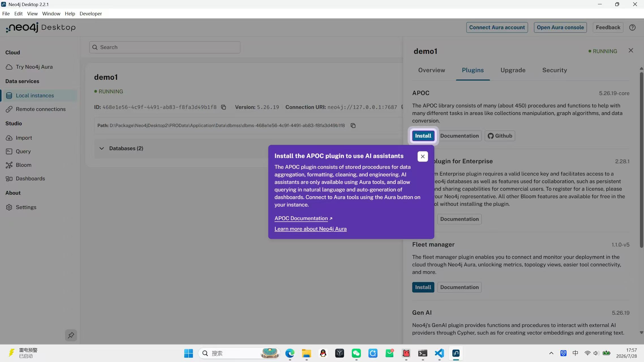Click the Neo4j Desktop taskbar icon
The width and height of the screenshot is (644, 362).
coord(456,353)
